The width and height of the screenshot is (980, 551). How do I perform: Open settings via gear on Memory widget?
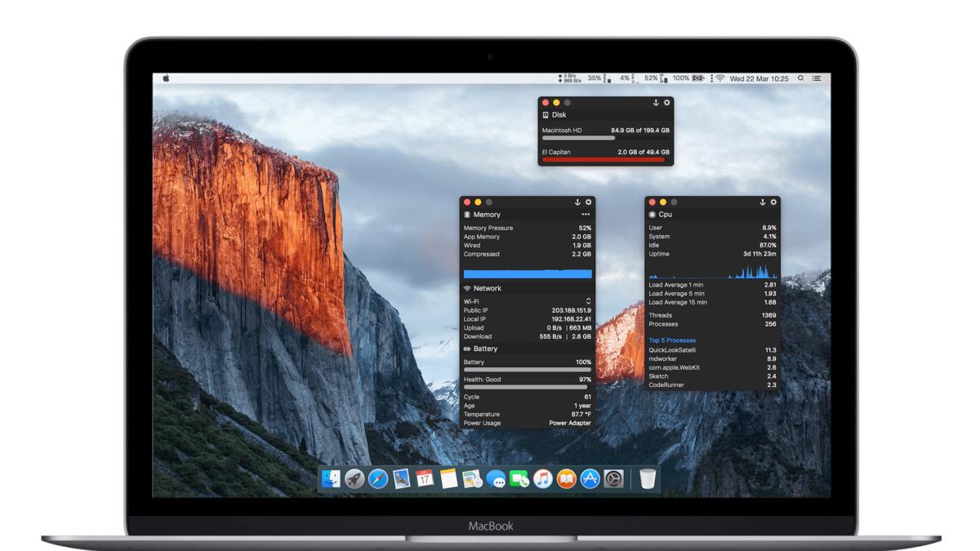[x=587, y=202]
